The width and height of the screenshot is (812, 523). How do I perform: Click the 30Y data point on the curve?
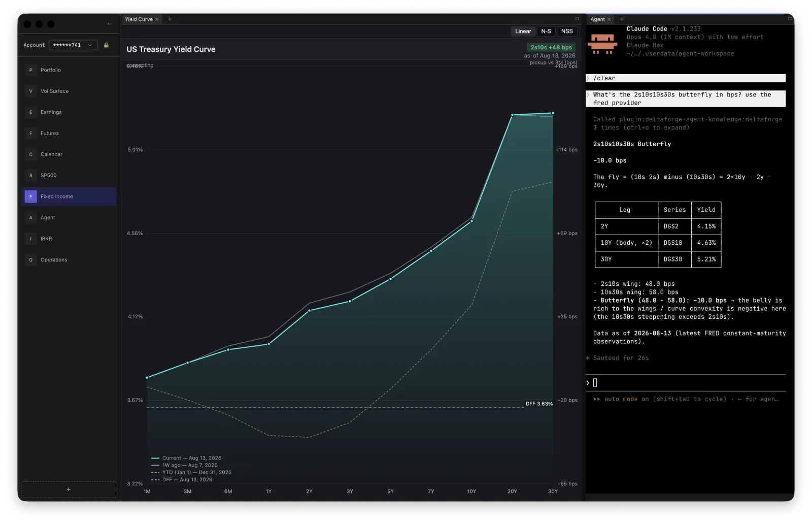(x=553, y=113)
